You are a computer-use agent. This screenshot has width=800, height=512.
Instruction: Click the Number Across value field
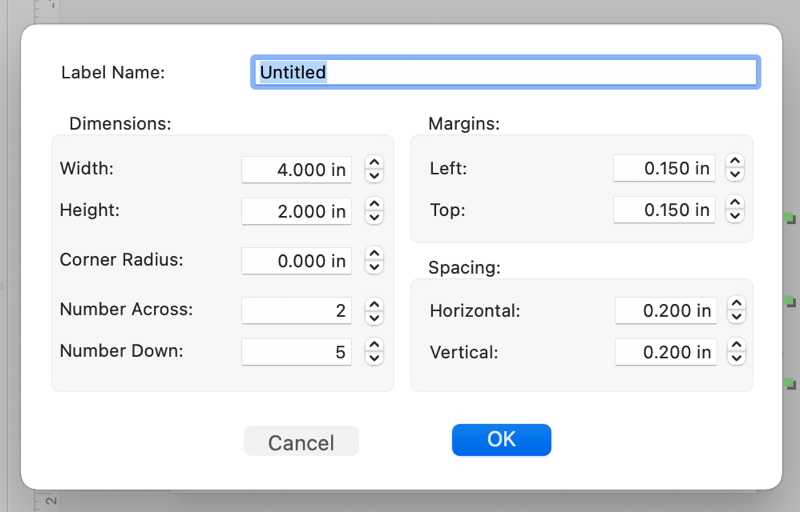pyautogui.click(x=296, y=310)
